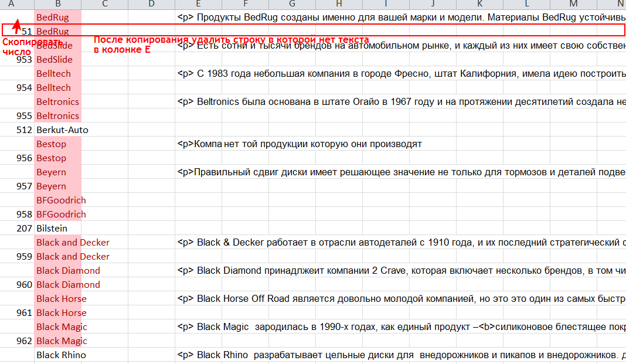Click the 'Black Horse Off Road является' description cell
This screenshot has height=364, width=626.
pos(400,298)
